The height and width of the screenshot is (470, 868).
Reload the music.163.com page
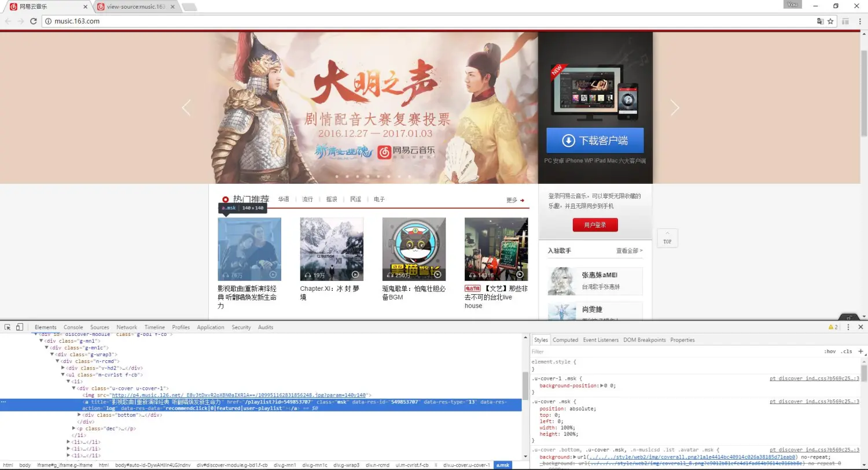click(34, 21)
